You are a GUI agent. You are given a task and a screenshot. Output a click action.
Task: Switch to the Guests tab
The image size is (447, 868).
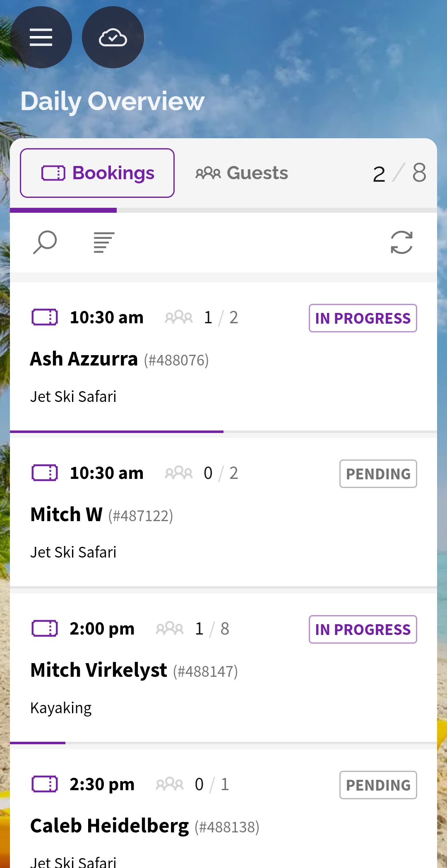point(242,173)
